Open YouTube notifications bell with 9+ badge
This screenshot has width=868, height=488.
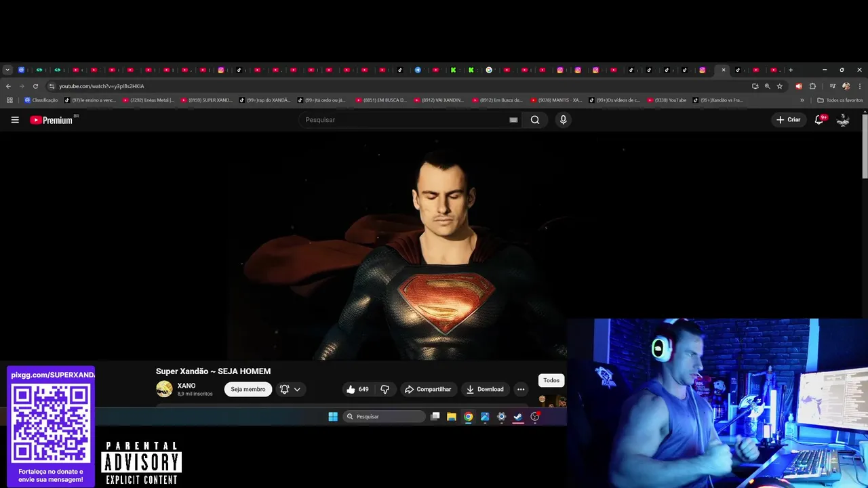[820, 119]
